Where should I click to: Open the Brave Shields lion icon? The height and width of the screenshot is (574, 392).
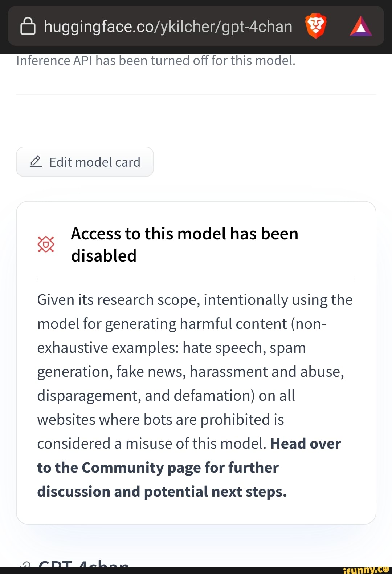316,26
